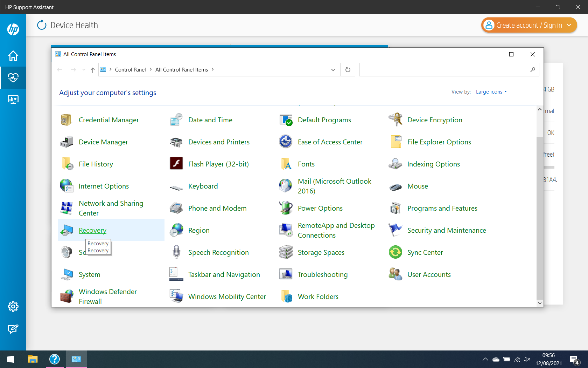Open the Sync Center icon
The height and width of the screenshot is (368, 588).
click(395, 252)
